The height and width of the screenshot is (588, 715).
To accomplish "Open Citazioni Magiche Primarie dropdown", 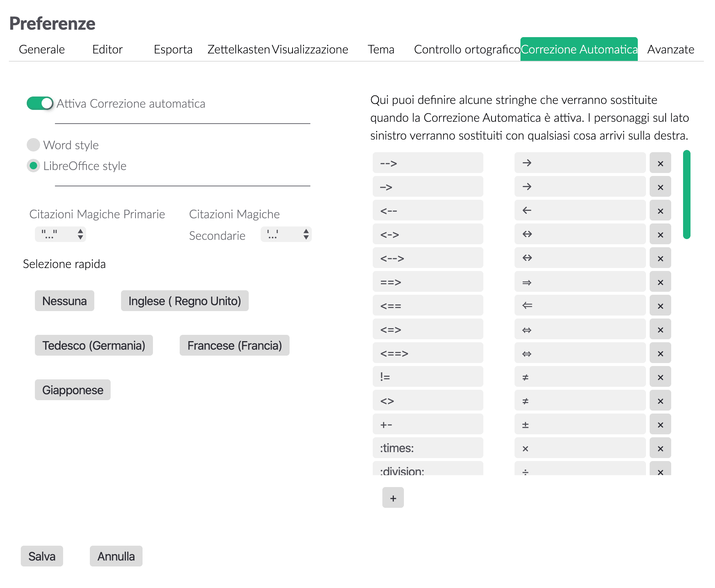I will coord(61,234).
